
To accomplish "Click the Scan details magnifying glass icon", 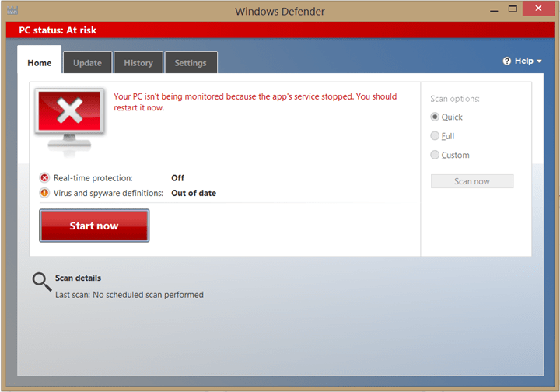I will pos(42,282).
